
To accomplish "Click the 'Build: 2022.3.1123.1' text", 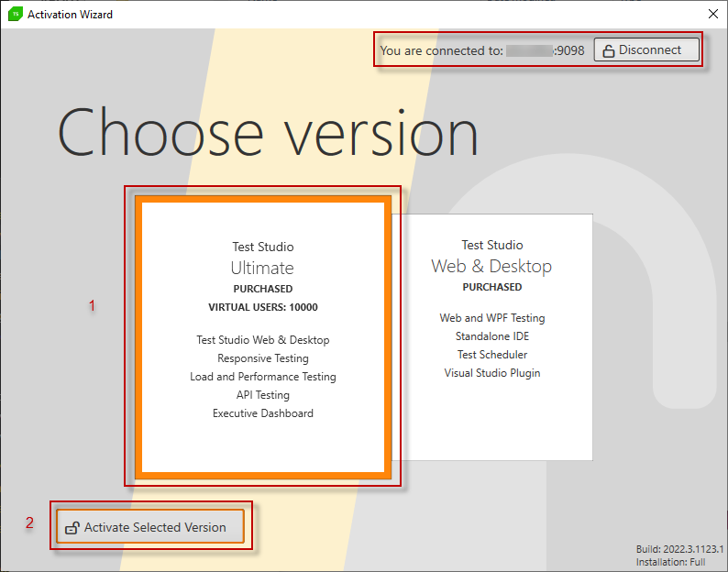I will click(x=679, y=549).
